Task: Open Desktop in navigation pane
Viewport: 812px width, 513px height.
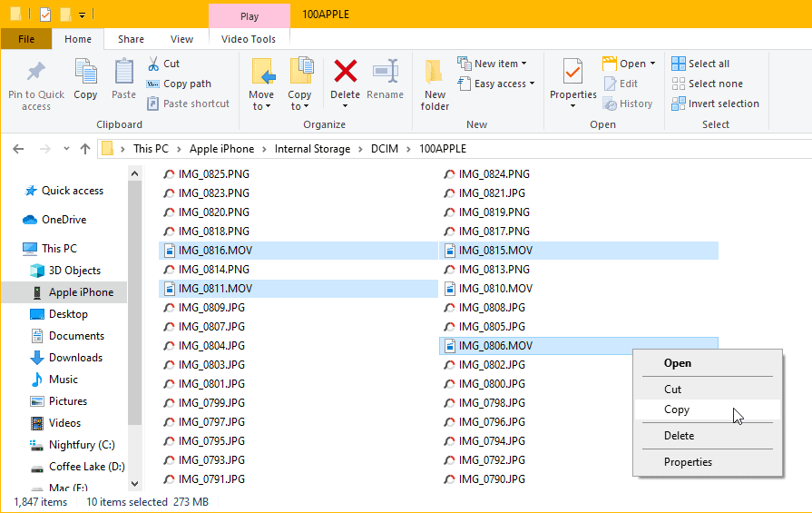Action: [68, 314]
